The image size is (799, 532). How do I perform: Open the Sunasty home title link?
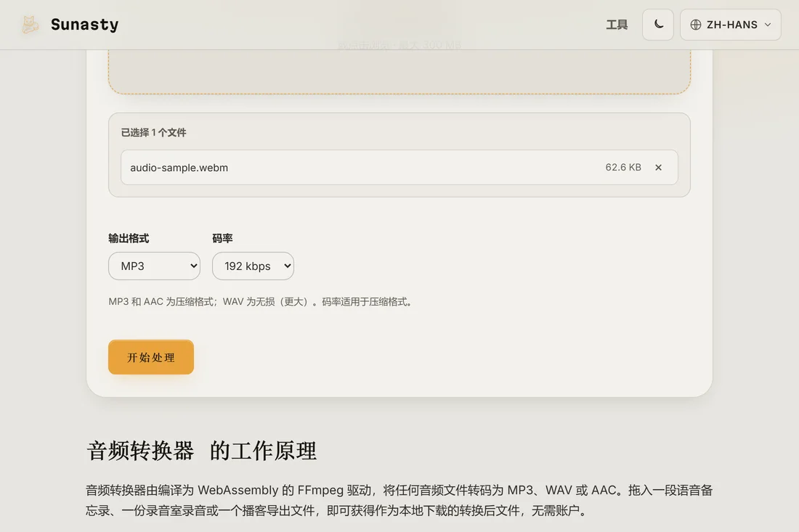84,25
